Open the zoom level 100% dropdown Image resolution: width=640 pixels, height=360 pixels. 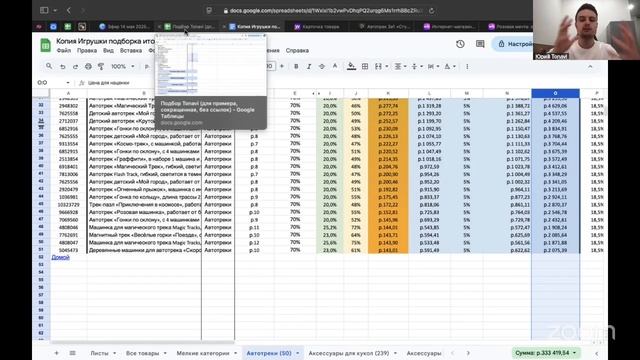(x=122, y=67)
